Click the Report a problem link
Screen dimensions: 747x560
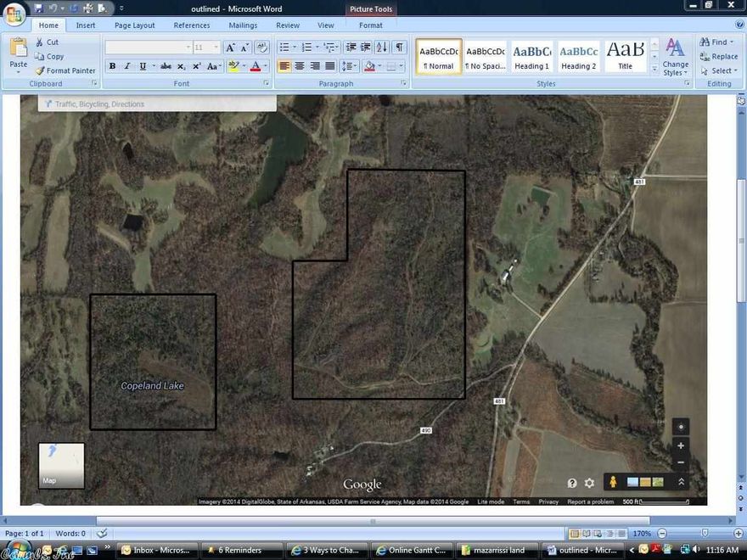[x=589, y=501]
